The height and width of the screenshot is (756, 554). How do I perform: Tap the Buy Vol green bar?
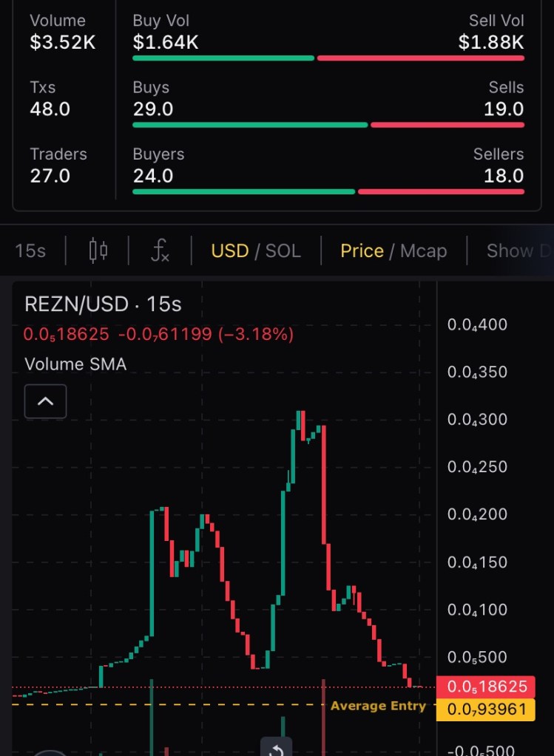point(223,58)
